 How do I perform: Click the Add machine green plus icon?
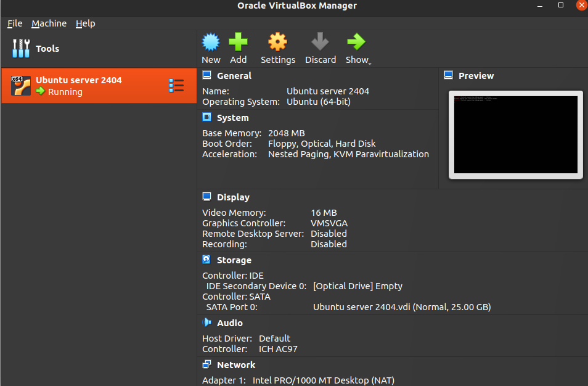[238, 43]
